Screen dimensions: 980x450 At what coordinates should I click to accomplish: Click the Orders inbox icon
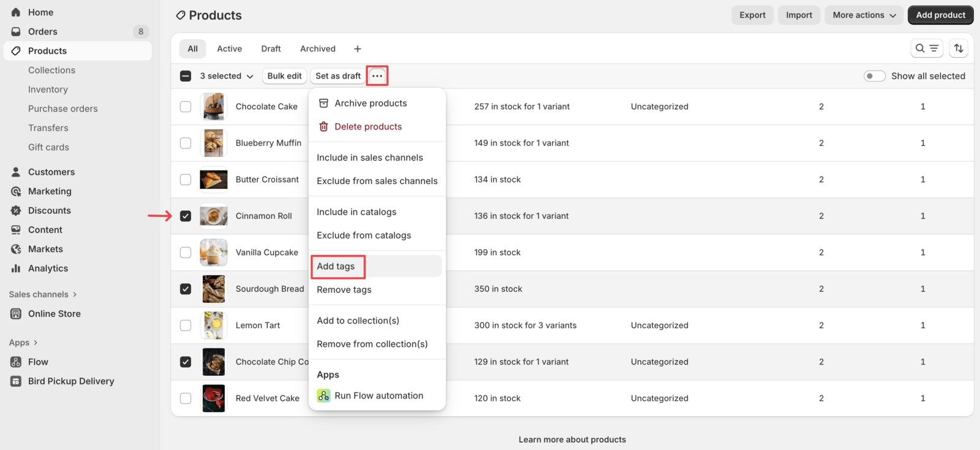click(16, 31)
